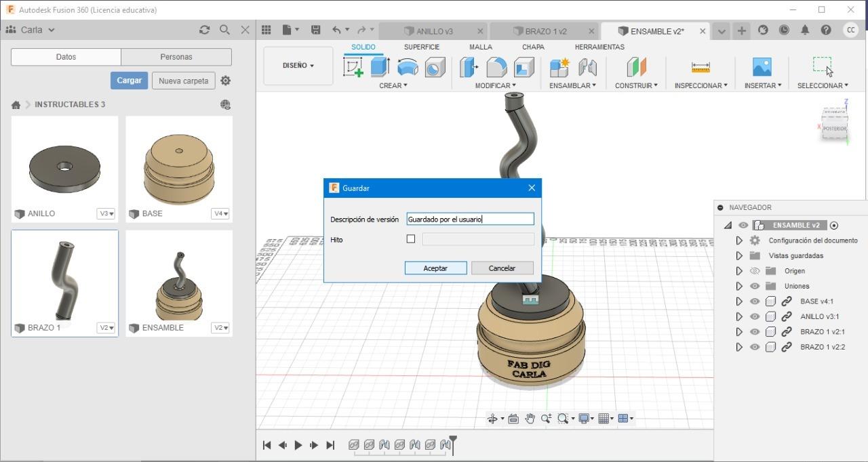The width and height of the screenshot is (868, 462).
Task: Click the Cargar upload button
Action: click(x=129, y=81)
